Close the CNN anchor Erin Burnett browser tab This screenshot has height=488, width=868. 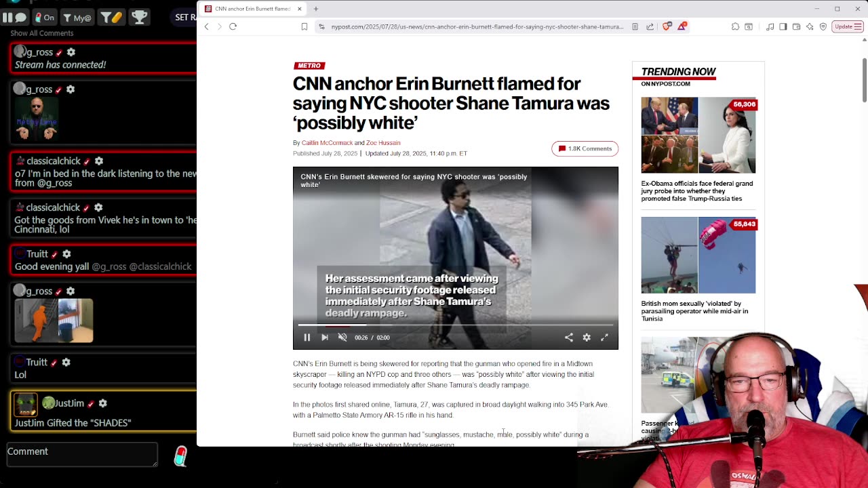299,9
